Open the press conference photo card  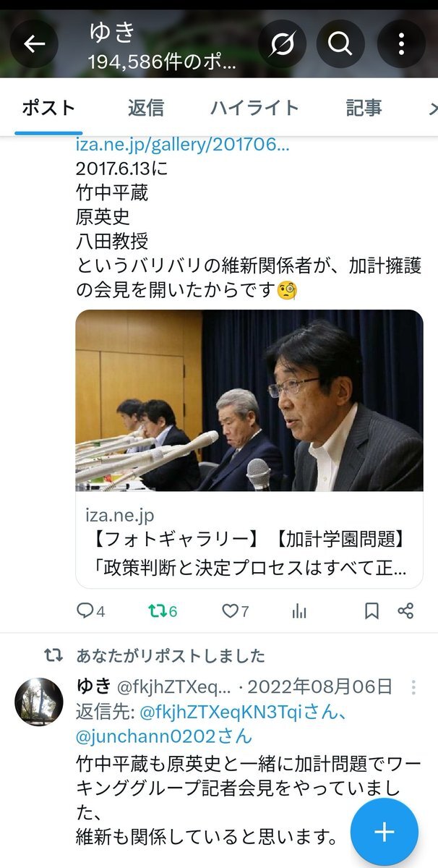[249, 401]
